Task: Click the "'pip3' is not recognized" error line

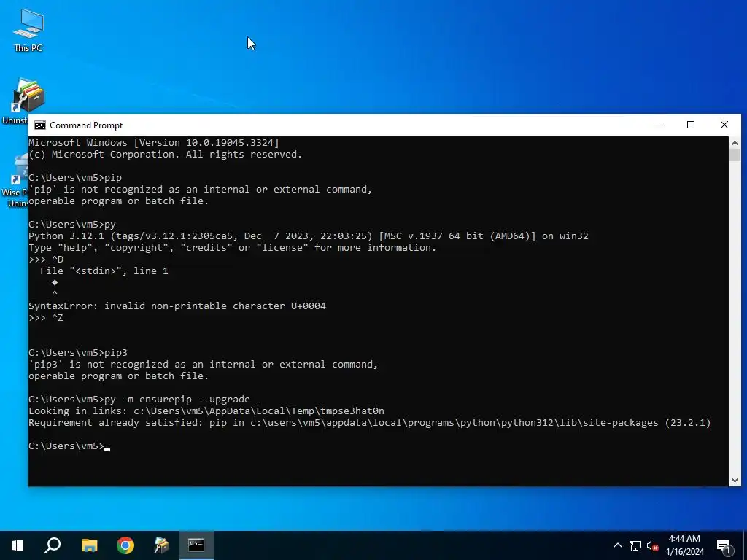Action: tap(204, 365)
